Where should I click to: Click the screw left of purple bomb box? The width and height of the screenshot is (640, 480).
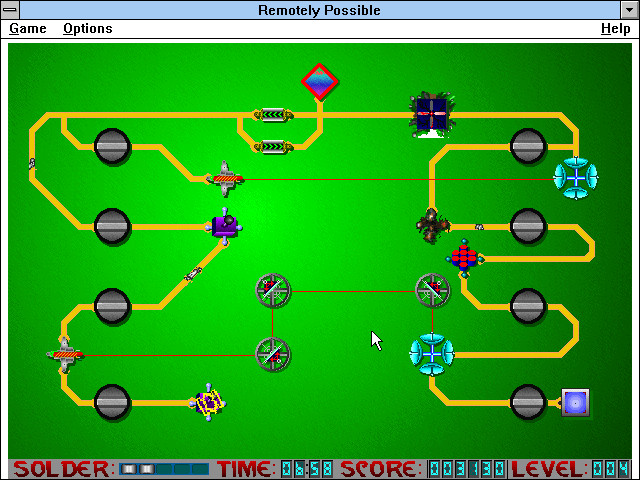point(112,227)
